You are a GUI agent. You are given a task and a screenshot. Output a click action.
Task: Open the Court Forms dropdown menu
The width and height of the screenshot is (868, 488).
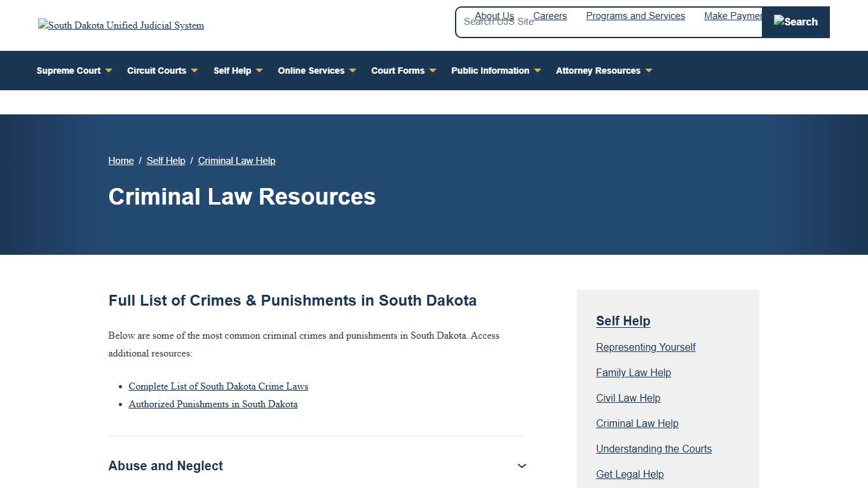coord(398,71)
